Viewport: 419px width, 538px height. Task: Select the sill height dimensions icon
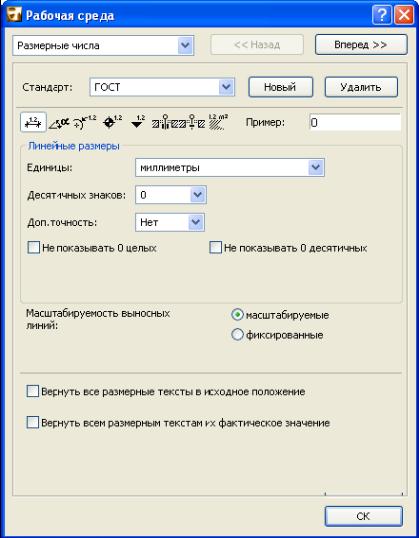[x=193, y=122]
